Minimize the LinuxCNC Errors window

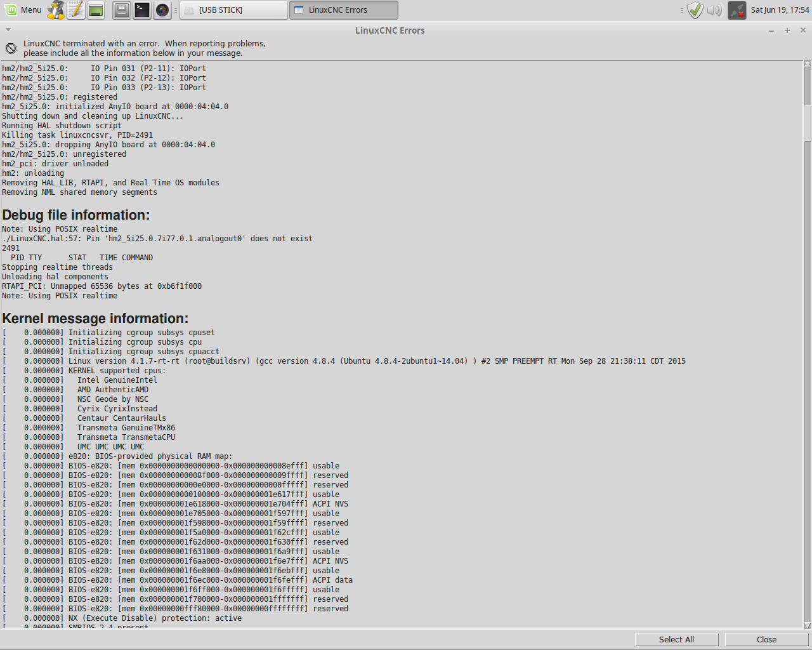771,30
